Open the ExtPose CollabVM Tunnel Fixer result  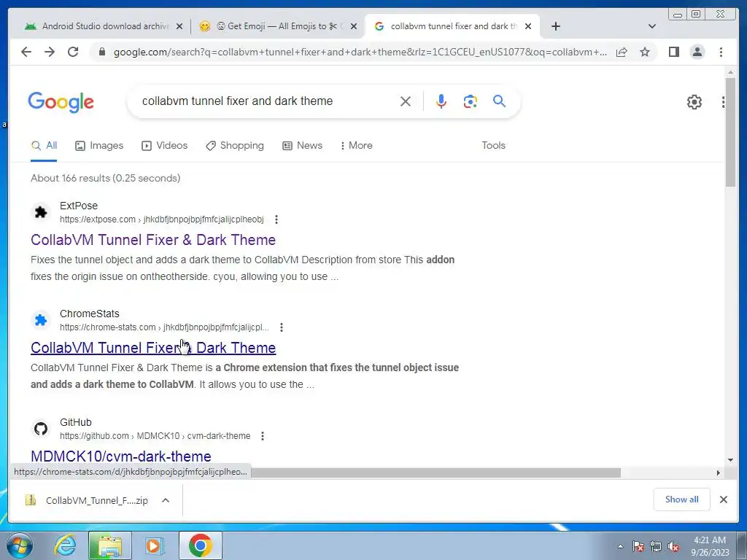(x=153, y=239)
